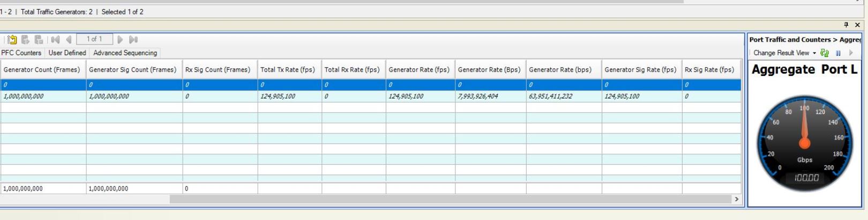
Task: Go to the previous results page
Action: (69, 40)
